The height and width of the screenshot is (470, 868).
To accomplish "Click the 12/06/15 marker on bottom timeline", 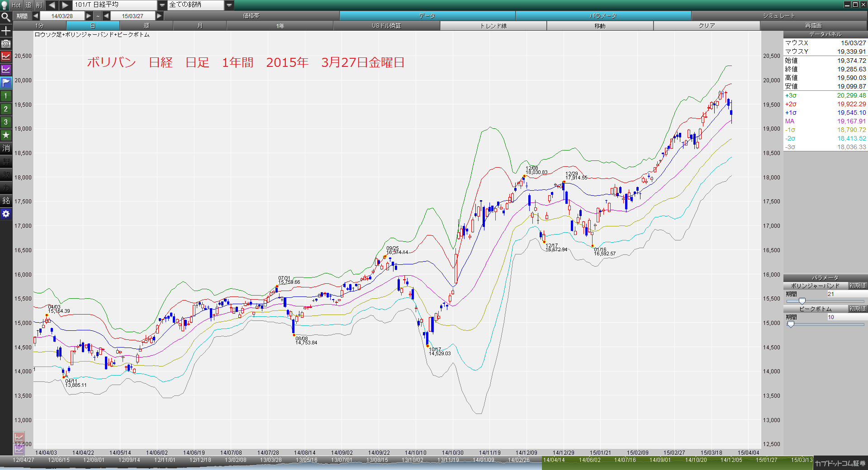I will [x=59, y=460].
